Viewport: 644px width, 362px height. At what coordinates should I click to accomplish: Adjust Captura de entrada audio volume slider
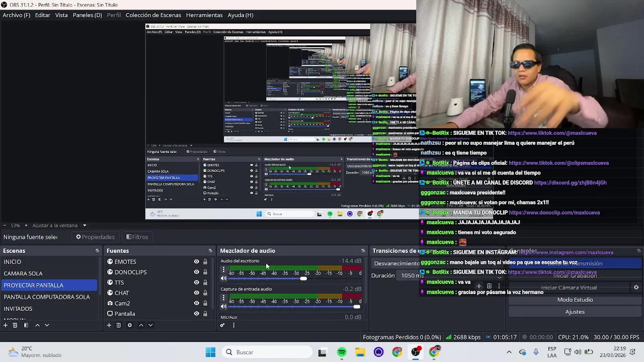(x=295, y=307)
